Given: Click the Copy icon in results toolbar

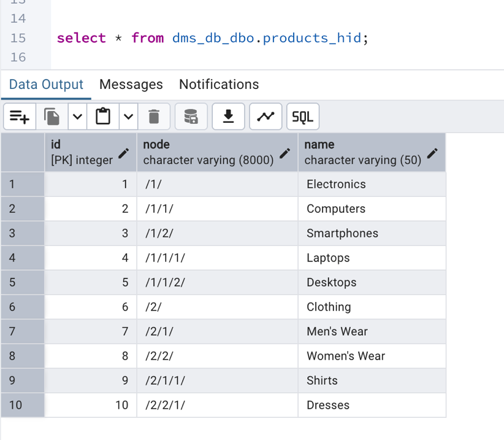Looking at the screenshot, I should [x=52, y=117].
